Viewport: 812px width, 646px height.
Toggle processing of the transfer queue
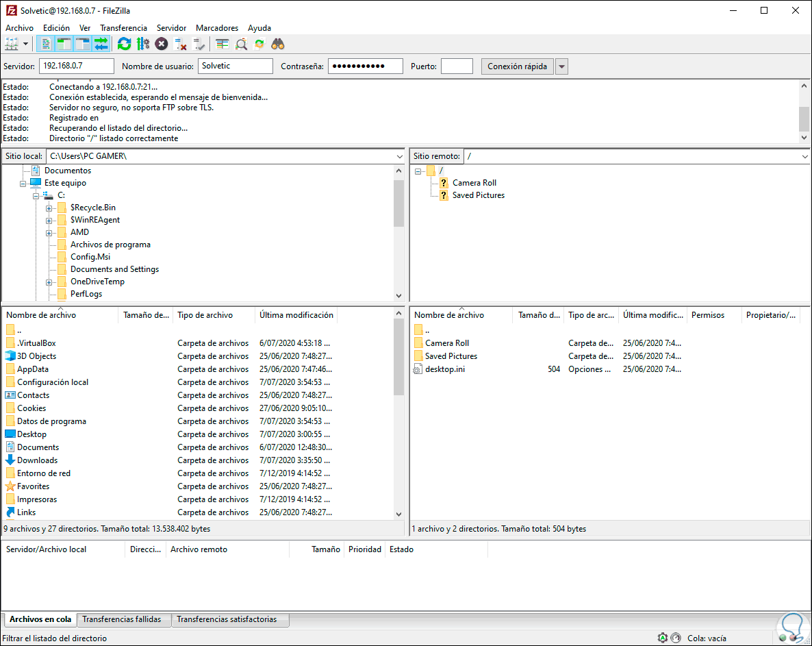tap(143, 44)
